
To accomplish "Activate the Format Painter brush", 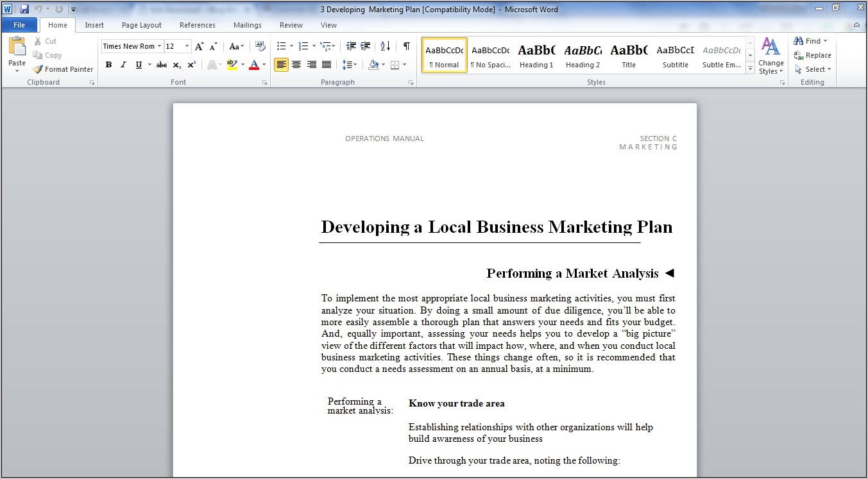I will [x=38, y=69].
